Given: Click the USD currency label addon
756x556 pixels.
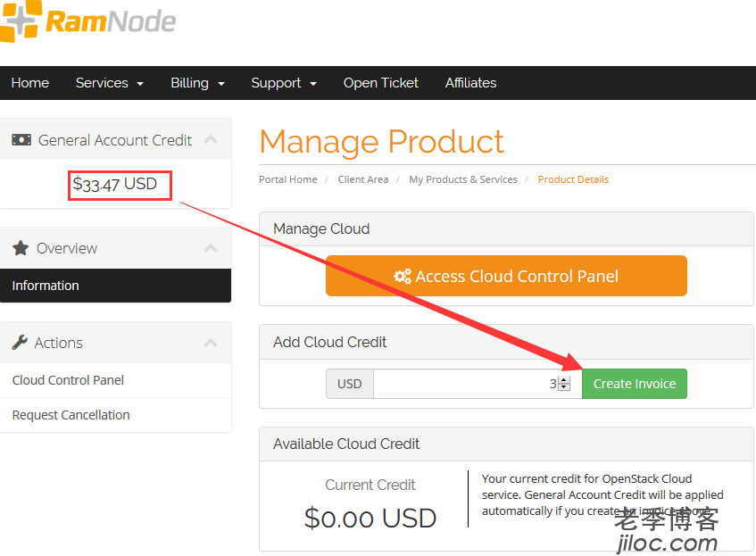Looking at the screenshot, I should 350,384.
